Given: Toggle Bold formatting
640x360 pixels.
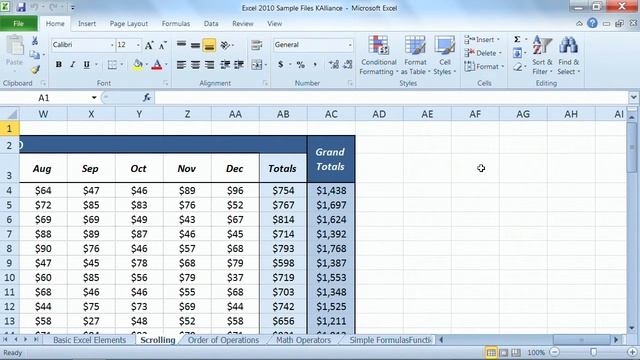Looking at the screenshot, I should tap(59, 64).
